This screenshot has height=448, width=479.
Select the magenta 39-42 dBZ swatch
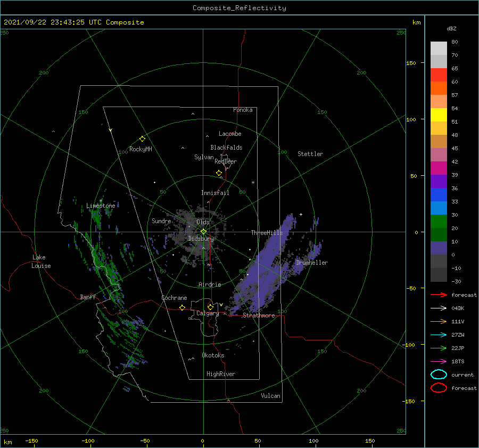click(439, 168)
